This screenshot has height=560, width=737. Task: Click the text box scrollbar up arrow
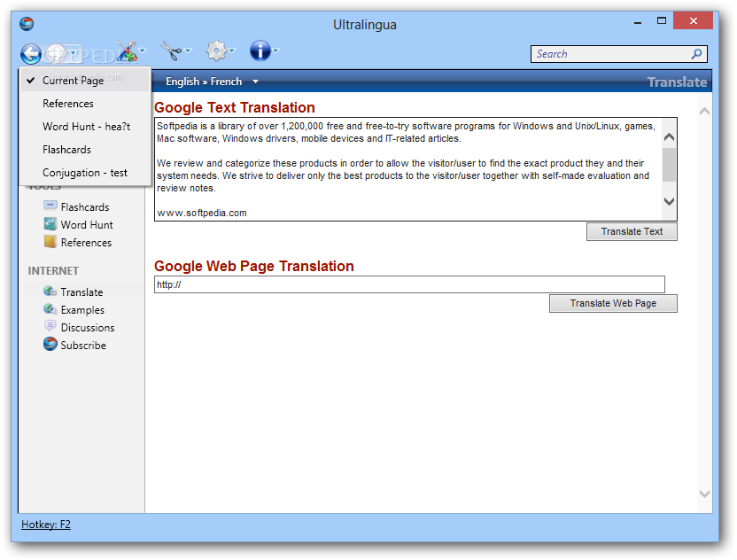click(670, 137)
